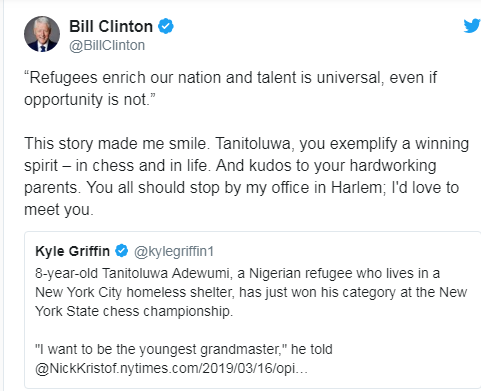
Task: Open the @BillClinton handle link
Action: 107,45
